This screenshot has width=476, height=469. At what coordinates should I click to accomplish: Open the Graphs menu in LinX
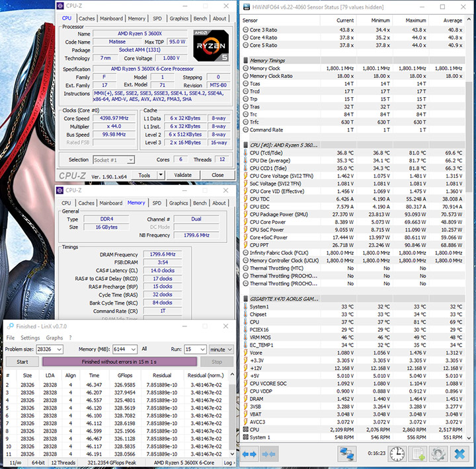click(54, 338)
